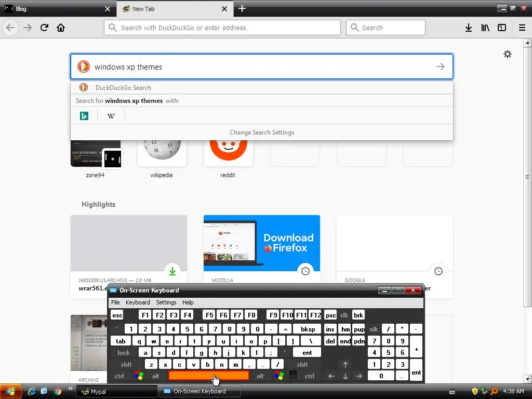Submit search with the arrow button
532x399 pixels.
coord(441,66)
